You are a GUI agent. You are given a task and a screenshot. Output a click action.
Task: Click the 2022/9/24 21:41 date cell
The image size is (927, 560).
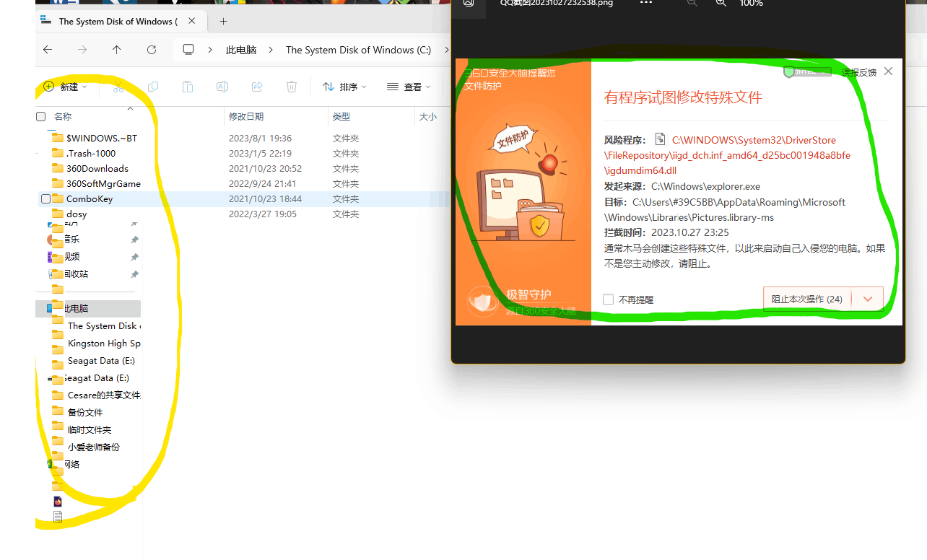click(x=262, y=183)
